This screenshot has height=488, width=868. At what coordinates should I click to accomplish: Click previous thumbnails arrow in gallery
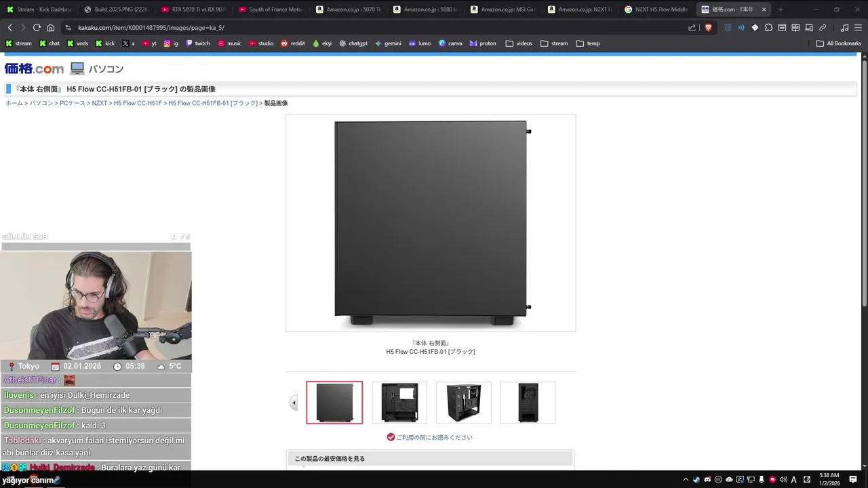(x=294, y=403)
